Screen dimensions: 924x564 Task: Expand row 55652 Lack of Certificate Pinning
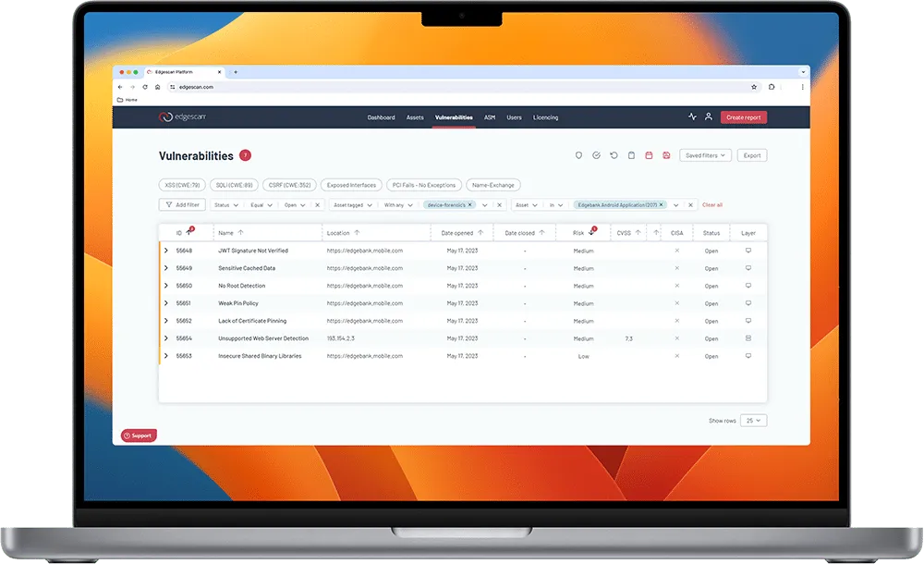coord(166,321)
